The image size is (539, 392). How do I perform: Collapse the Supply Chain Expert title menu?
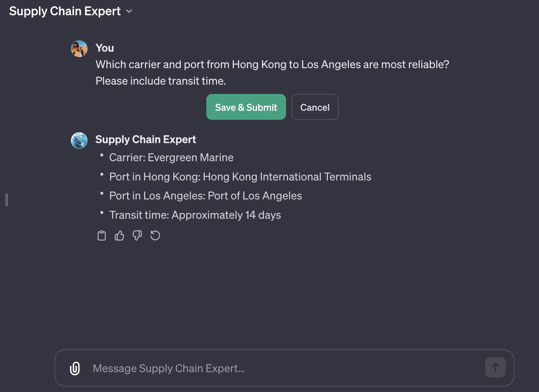coord(130,12)
